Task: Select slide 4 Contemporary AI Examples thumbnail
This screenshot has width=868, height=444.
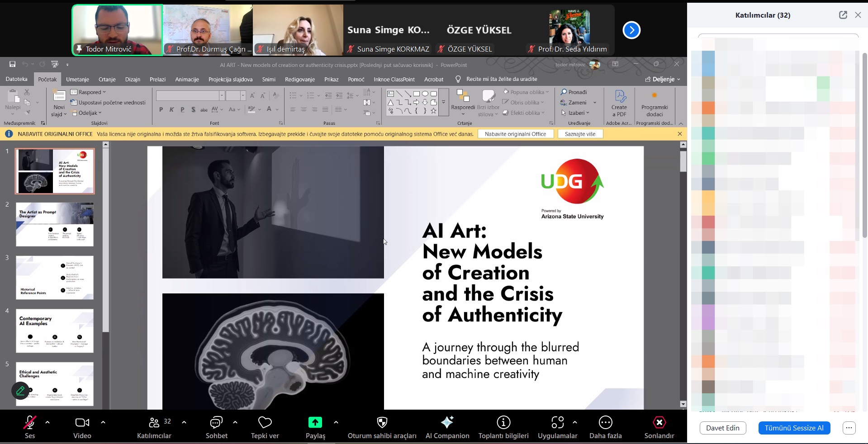Action: coord(55,331)
